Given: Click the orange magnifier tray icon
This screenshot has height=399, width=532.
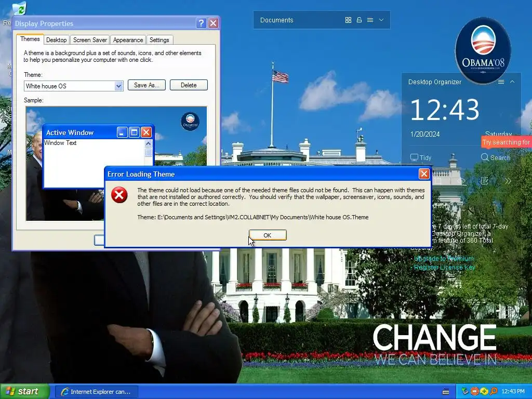Looking at the screenshot, I should pyautogui.click(x=494, y=392).
